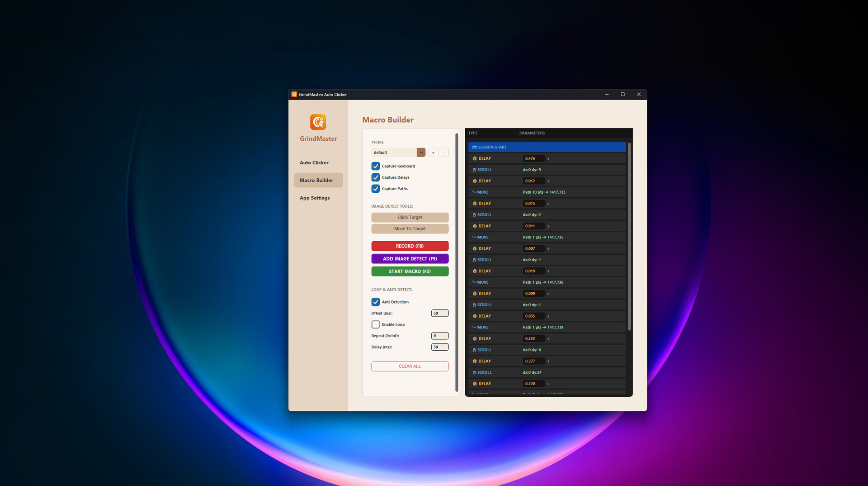The height and width of the screenshot is (486, 868).
Task: Click the CLEAR ALL button
Action: tap(410, 367)
